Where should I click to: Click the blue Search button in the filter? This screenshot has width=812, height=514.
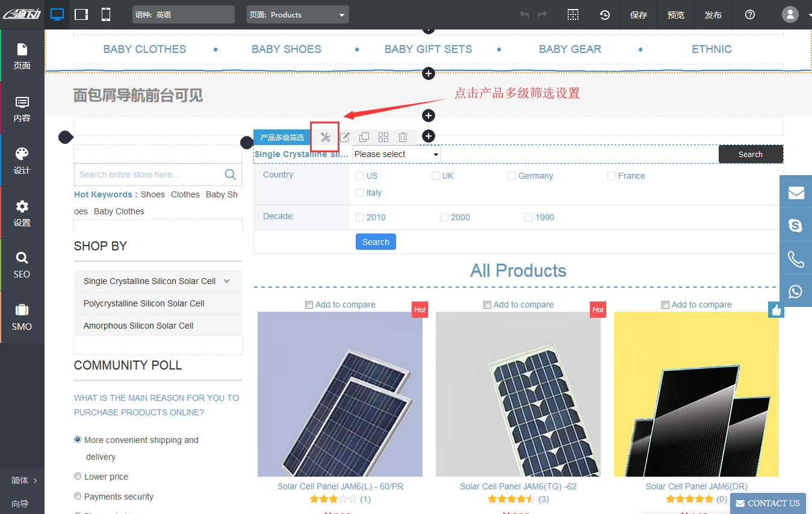pyautogui.click(x=376, y=241)
